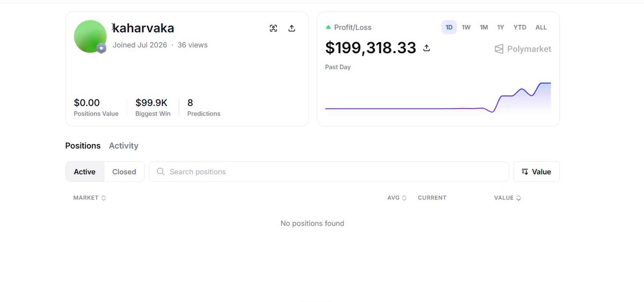644x302 pixels.
Task: Show Closed positions
Action: coord(124,172)
